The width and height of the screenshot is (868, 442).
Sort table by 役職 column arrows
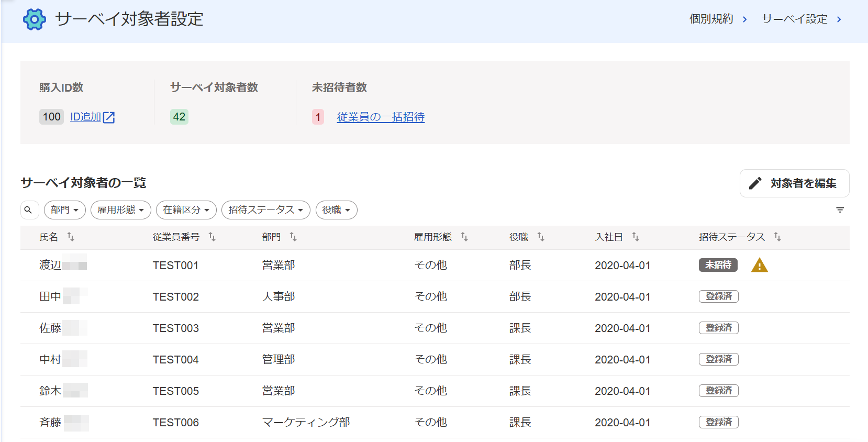(x=541, y=237)
